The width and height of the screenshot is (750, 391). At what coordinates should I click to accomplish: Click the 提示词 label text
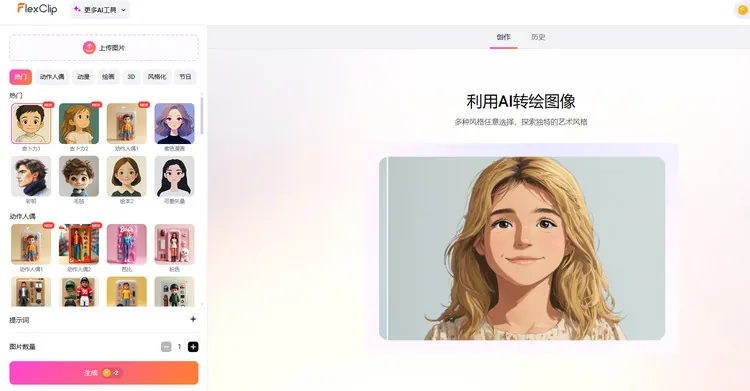click(x=19, y=320)
